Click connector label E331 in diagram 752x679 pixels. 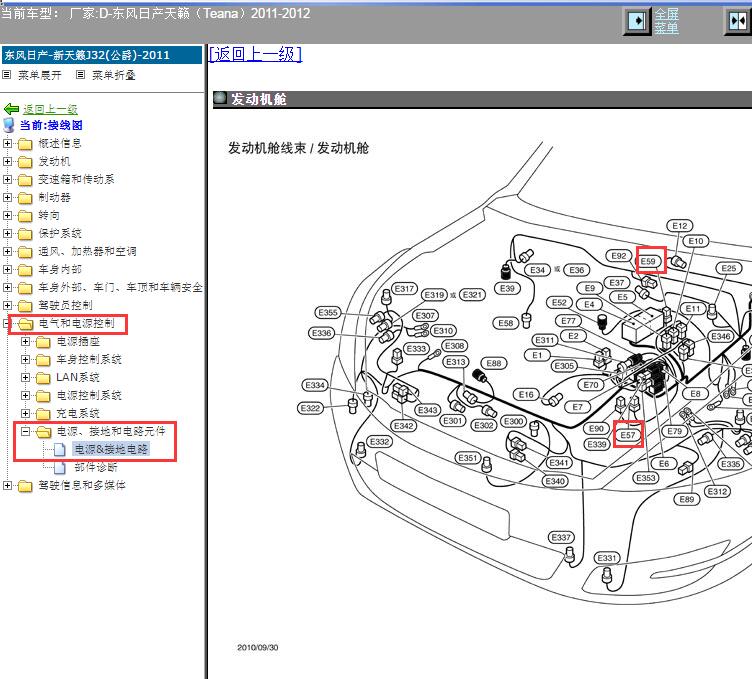[x=607, y=558]
